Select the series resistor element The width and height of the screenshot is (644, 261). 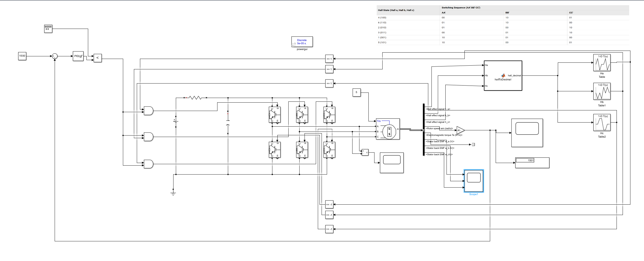[x=195, y=98]
